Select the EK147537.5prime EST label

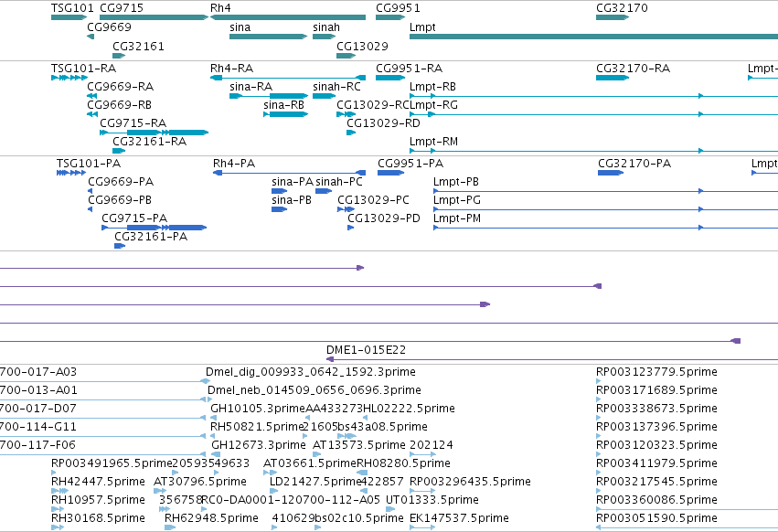pos(459,518)
